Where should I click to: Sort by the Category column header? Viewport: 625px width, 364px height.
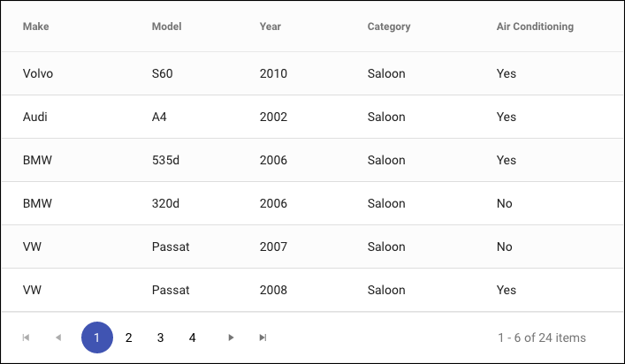pos(389,27)
